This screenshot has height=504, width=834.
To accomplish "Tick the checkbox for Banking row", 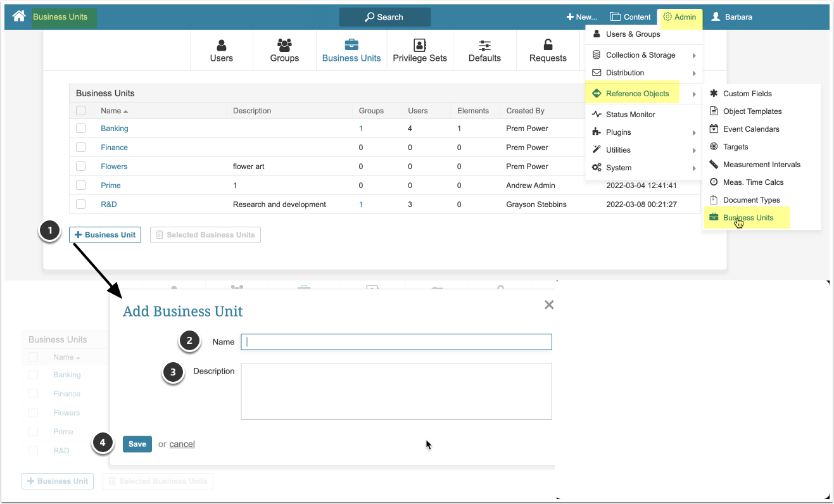I will pyautogui.click(x=80, y=129).
